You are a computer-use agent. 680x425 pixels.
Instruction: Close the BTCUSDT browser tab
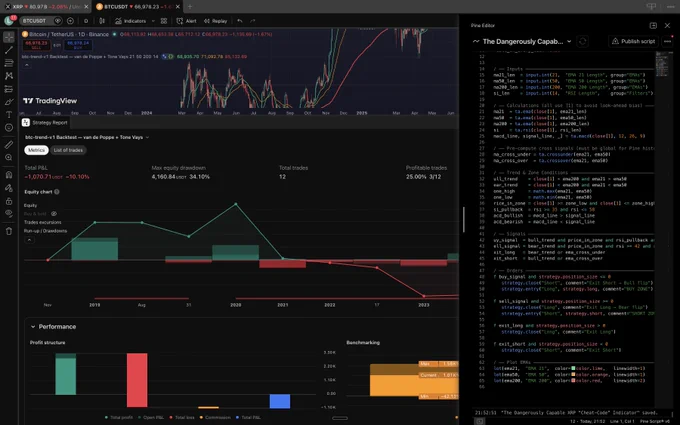(x=177, y=7)
